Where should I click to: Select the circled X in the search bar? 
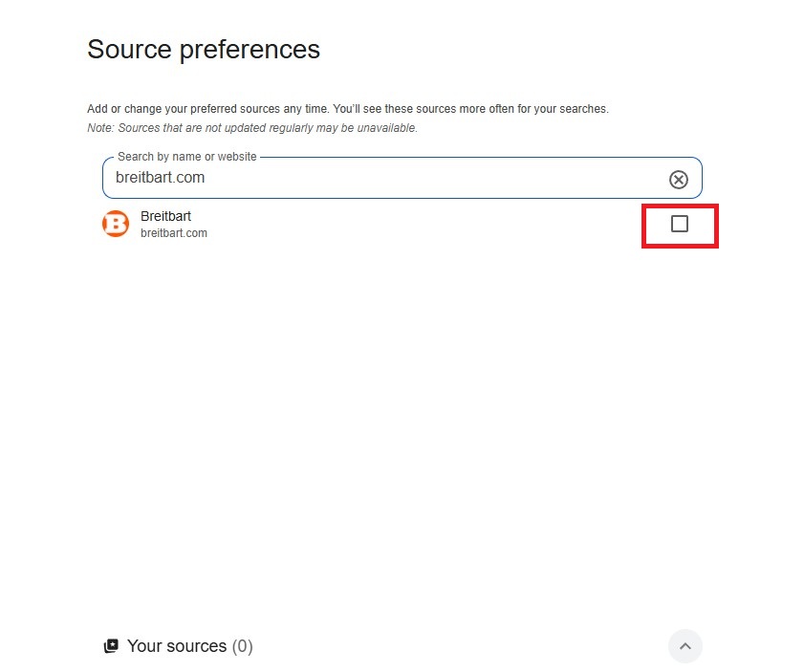pyautogui.click(x=679, y=179)
